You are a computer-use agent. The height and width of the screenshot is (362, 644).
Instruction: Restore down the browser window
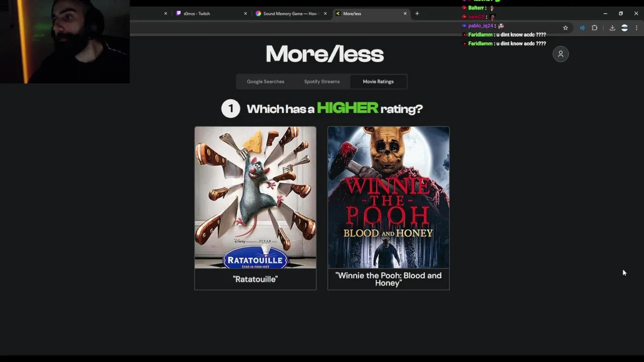621,14
